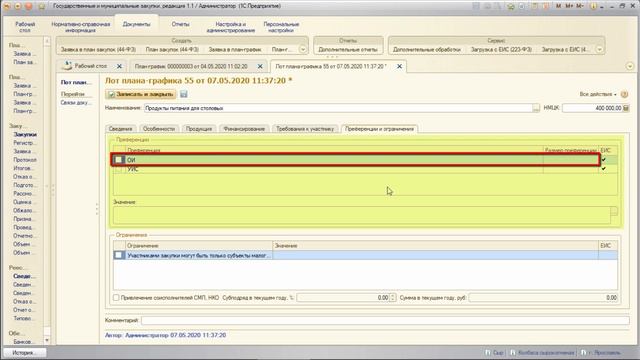Screen dimensions: 640x360
Task: Click Заявка в план закупок (44-ФЗ)
Action: pos(98,49)
